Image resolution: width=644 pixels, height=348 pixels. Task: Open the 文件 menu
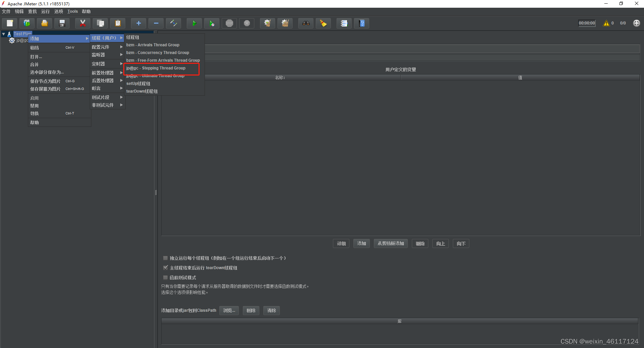click(x=6, y=11)
